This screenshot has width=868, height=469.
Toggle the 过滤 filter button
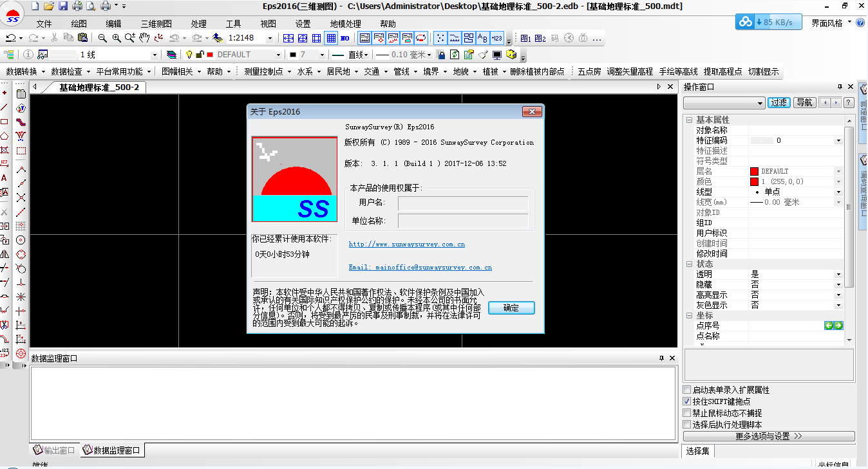pyautogui.click(x=779, y=103)
